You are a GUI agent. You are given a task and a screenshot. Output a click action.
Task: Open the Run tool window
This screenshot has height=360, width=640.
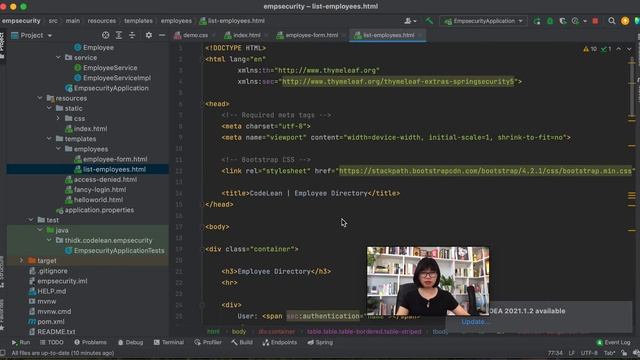(x=20, y=342)
